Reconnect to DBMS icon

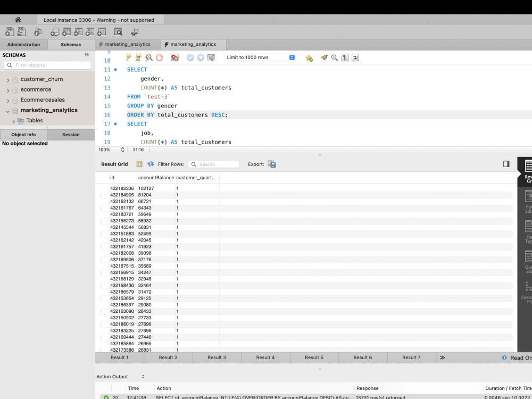tap(135, 32)
